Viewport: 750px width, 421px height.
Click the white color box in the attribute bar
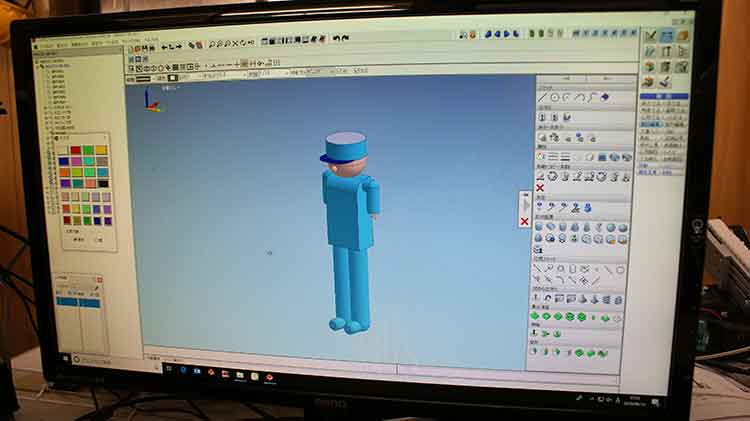click(x=173, y=78)
